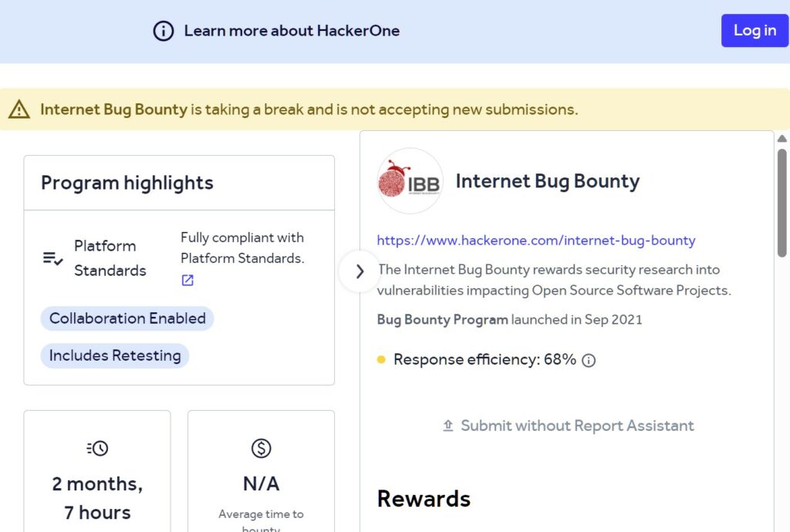Open the hackerone.com/internet-bug-bounty URL link
The height and width of the screenshot is (532, 790).
pyautogui.click(x=536, y=241)
